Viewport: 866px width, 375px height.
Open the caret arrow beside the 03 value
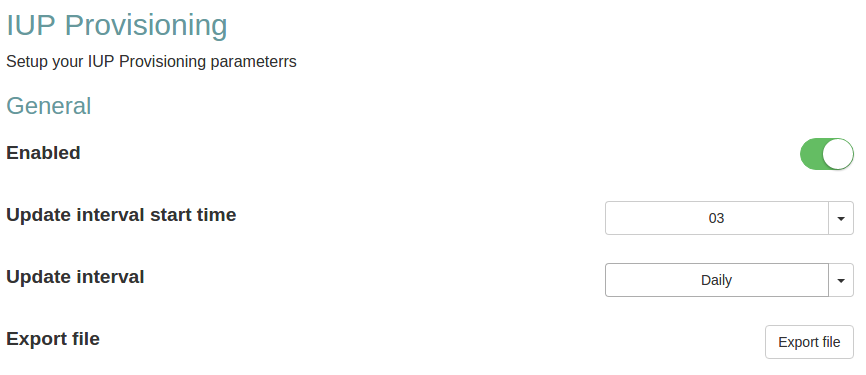841,218
